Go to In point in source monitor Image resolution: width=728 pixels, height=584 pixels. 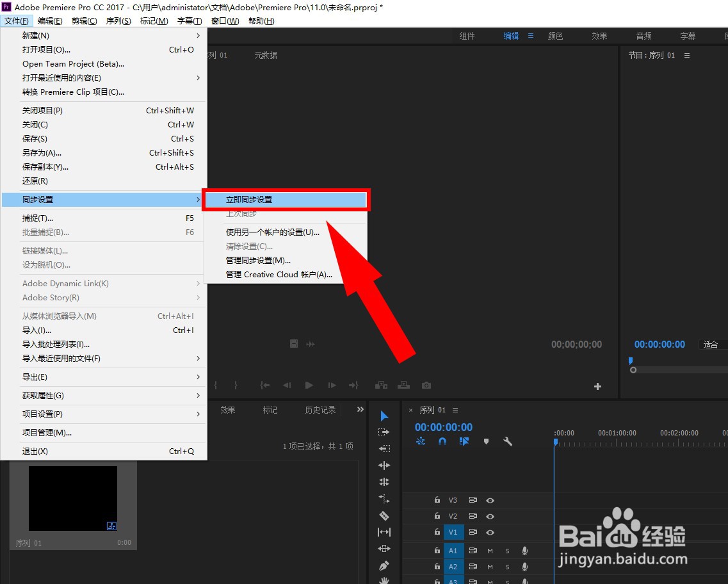click(x=264, y=385)
